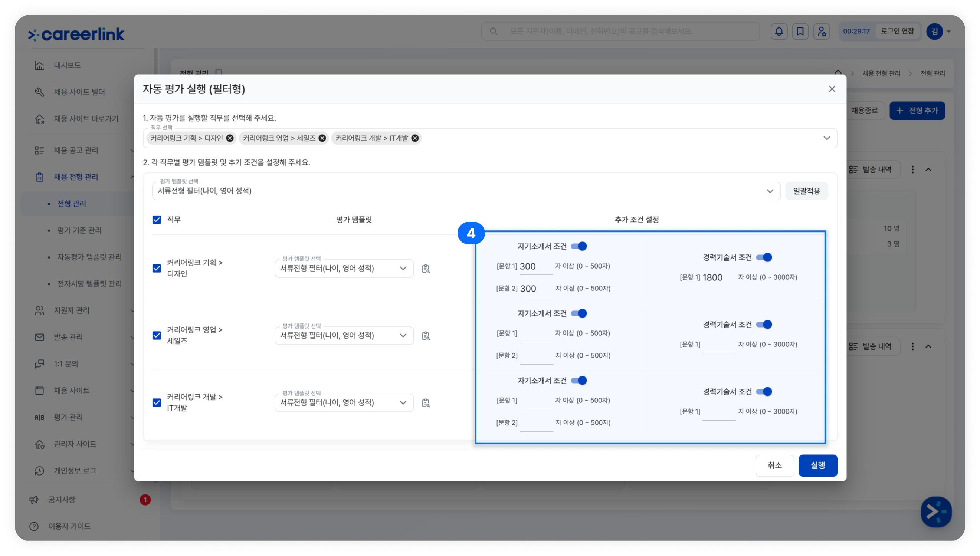Expand the 직무 선택 dropdown arrow

pos(826,138)
